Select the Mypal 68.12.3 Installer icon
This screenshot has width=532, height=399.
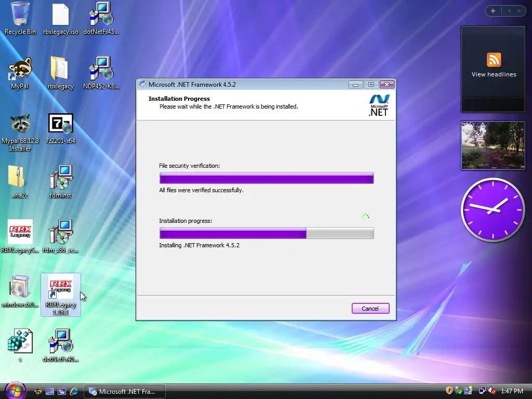(x=20, y=132)
